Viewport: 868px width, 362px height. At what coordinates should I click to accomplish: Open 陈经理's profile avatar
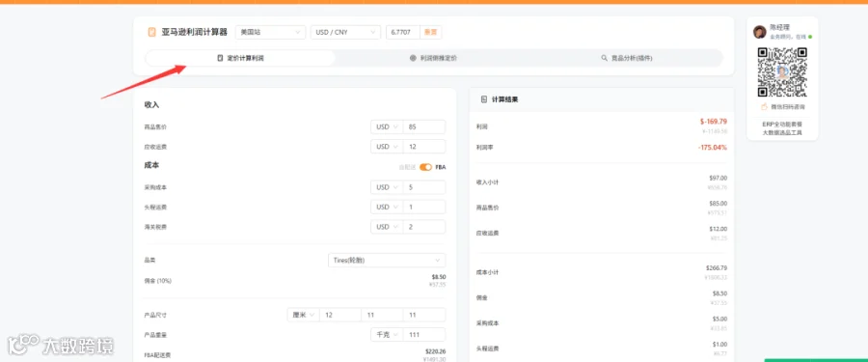point(760,32)
